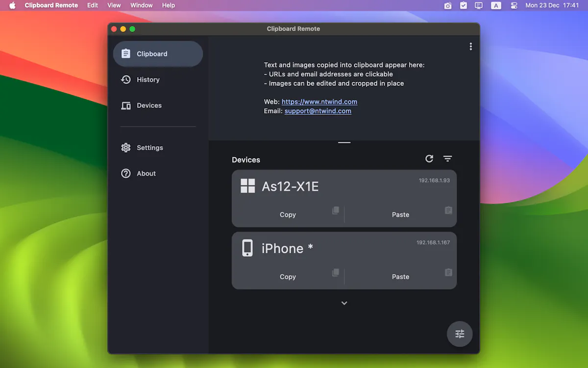Image resolution: width=588 pixels, height=368 pixels.
Task: Open the View menu
Action: click(114, 5)
